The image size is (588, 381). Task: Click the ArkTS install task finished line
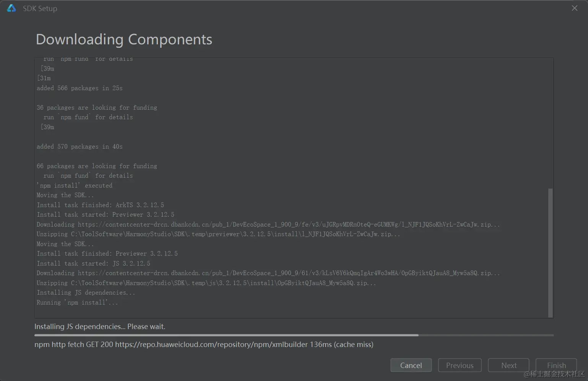100,205
